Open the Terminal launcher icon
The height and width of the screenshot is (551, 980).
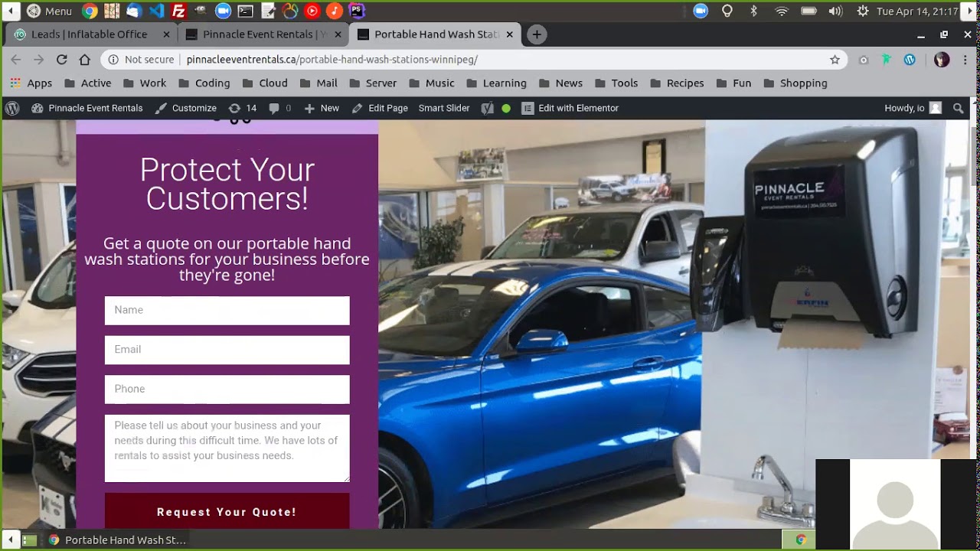point(245,11)
